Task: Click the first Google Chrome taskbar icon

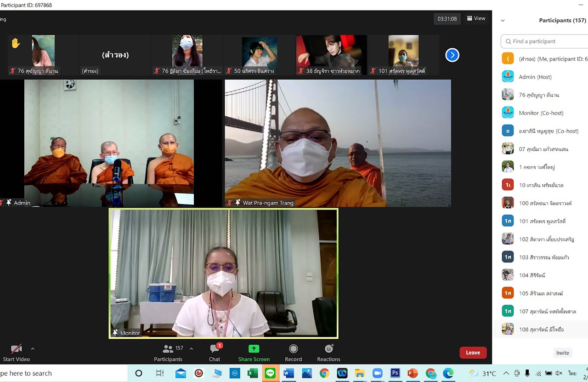Action: pyautogui.click(x=324, y=373)
